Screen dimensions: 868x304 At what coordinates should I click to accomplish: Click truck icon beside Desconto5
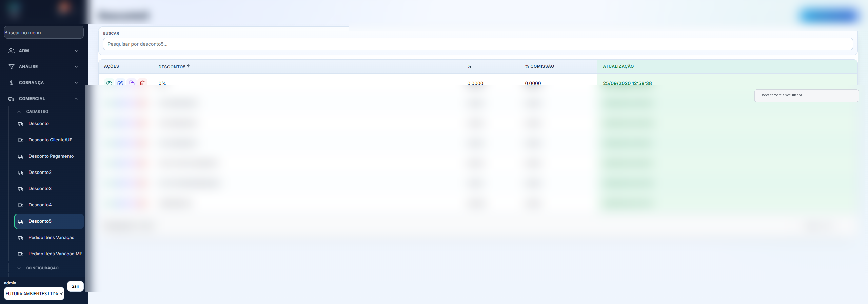click(x=21, y=221)
